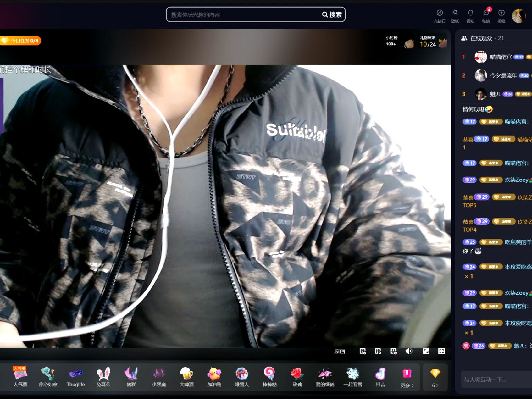Send the 爱的纸鹤 paper crane gift
This screenshot has height=399, width=532.
(325, 377)
